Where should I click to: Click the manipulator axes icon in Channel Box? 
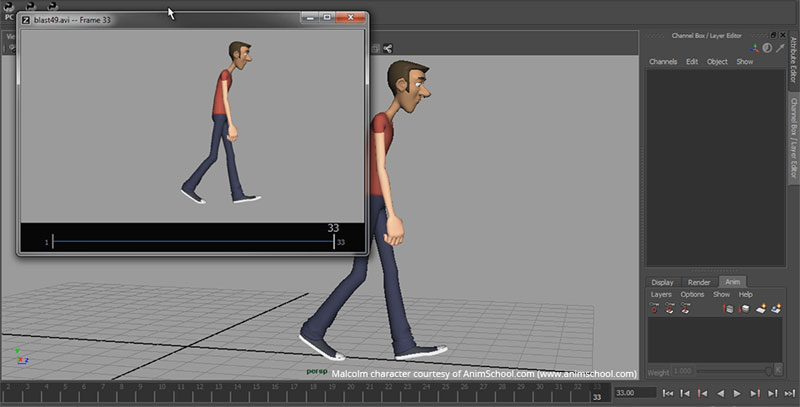[x=754, y=48]
